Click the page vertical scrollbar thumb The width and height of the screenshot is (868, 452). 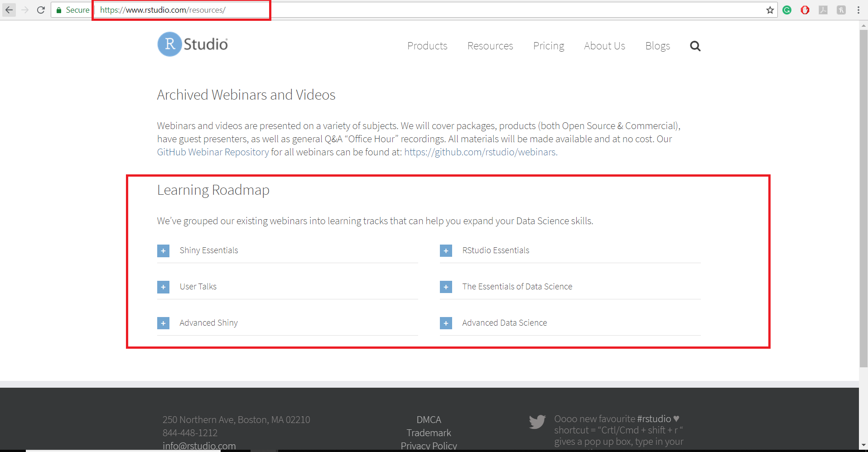point(863,198)
